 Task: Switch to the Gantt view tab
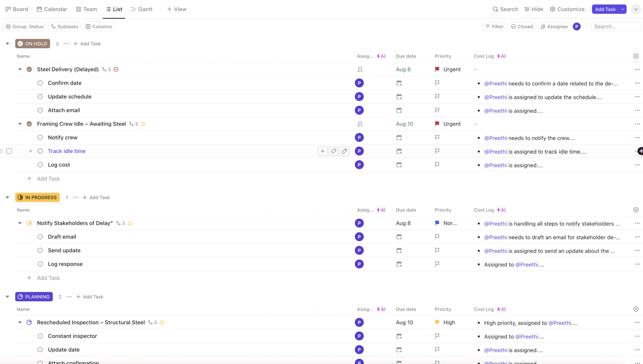pyautogui.click(x=142, y=9)
